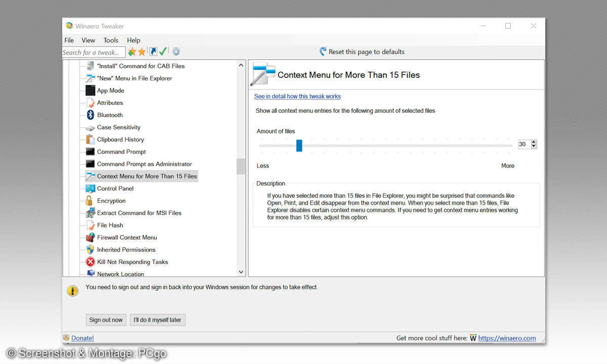Click the Search for a tweak box
This screenshot has height=364, width=607.
94,52
